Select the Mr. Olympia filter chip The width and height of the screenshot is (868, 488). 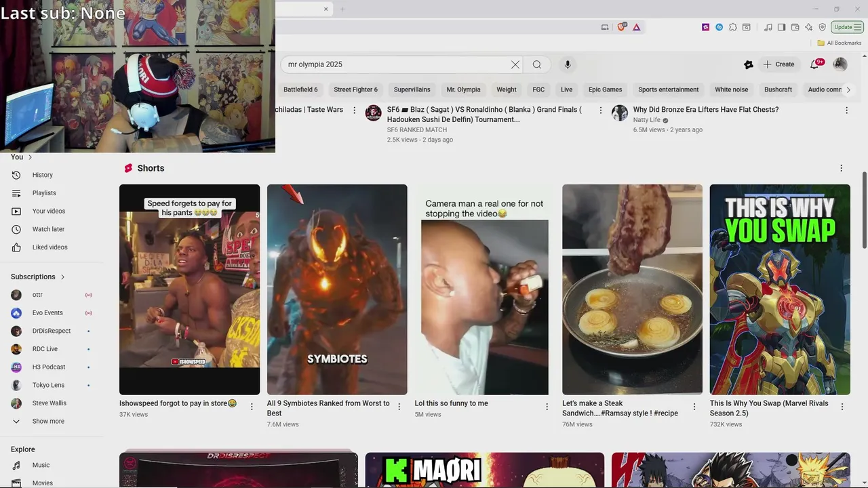[463, 89]
